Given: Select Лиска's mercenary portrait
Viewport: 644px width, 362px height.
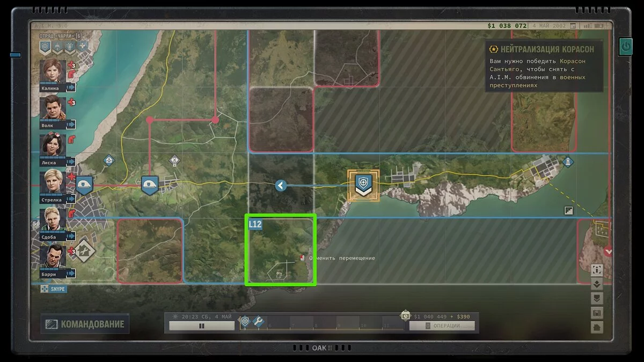Looking at the screenshot, I should pos(53,145).
